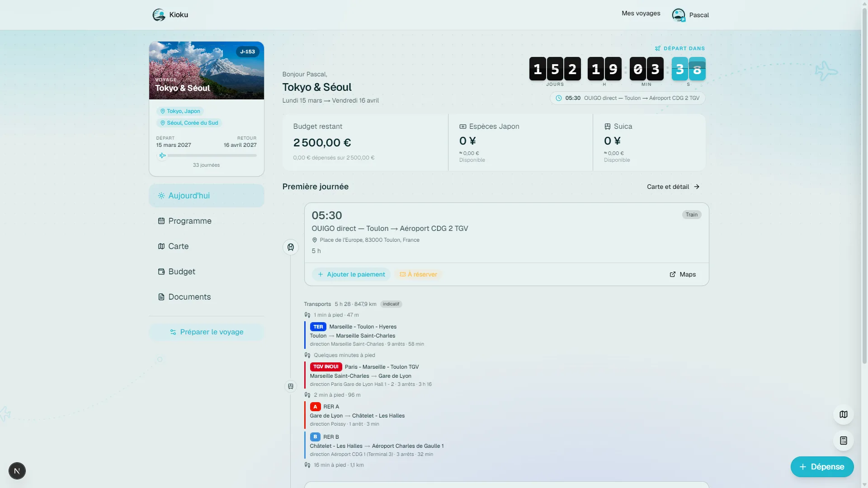
Task: Click the Châtelet - Les Halles → Aéroport route text
Action: coord(377,446)
